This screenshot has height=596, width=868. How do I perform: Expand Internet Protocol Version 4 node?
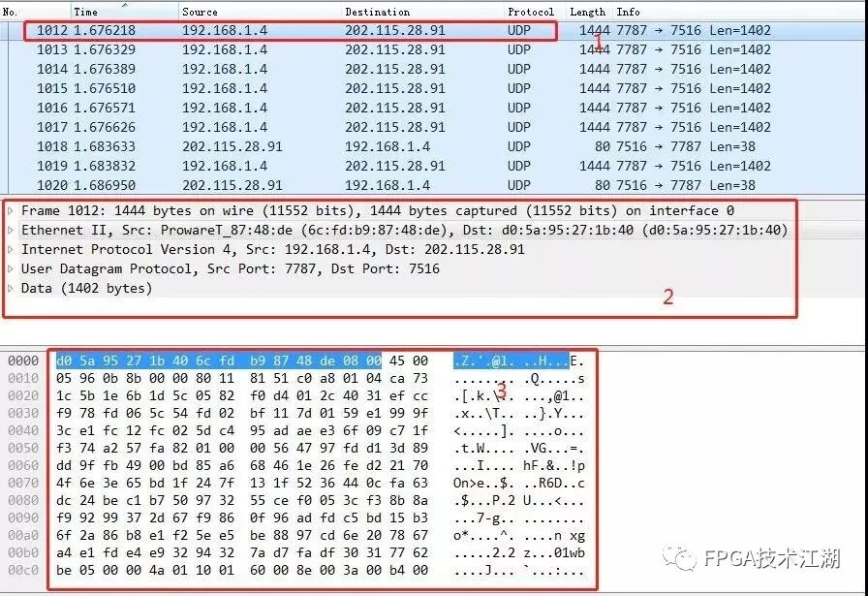tap(10, 250)
